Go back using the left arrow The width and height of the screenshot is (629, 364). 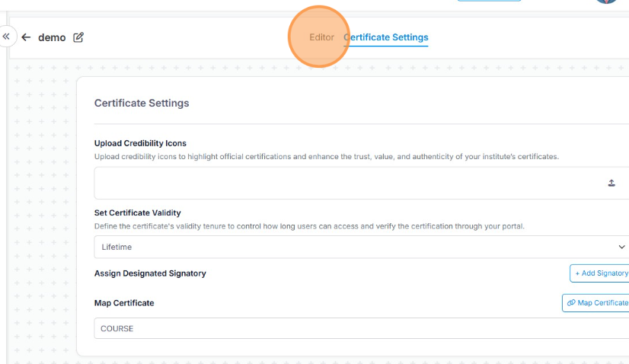pos(26,37)
